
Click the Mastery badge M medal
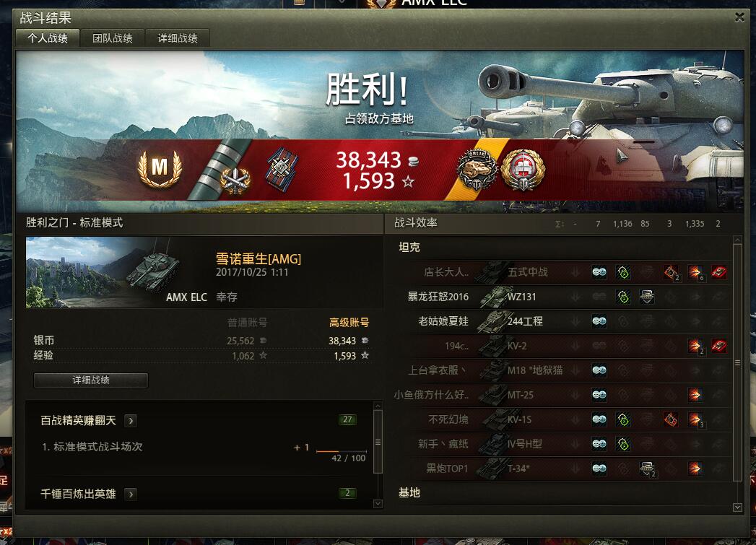160,169
